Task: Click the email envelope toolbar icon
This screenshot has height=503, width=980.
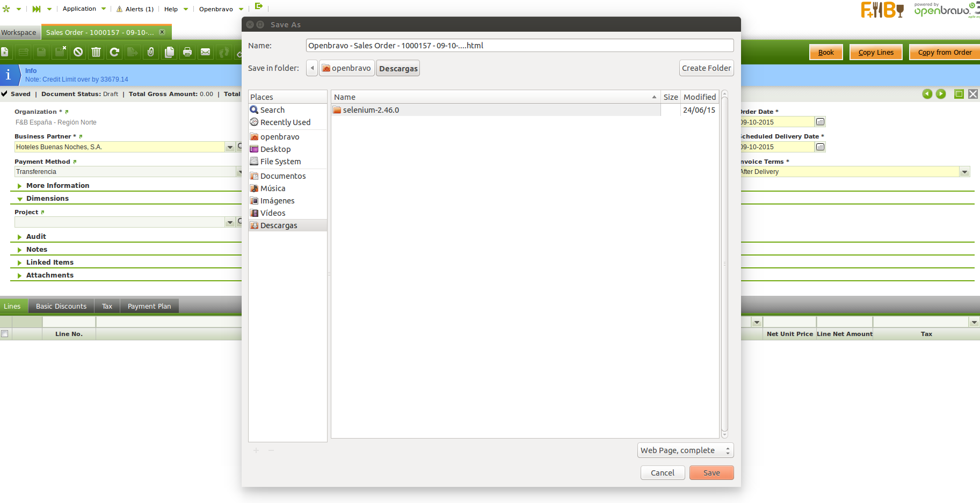Action: (x=206, y=52)
